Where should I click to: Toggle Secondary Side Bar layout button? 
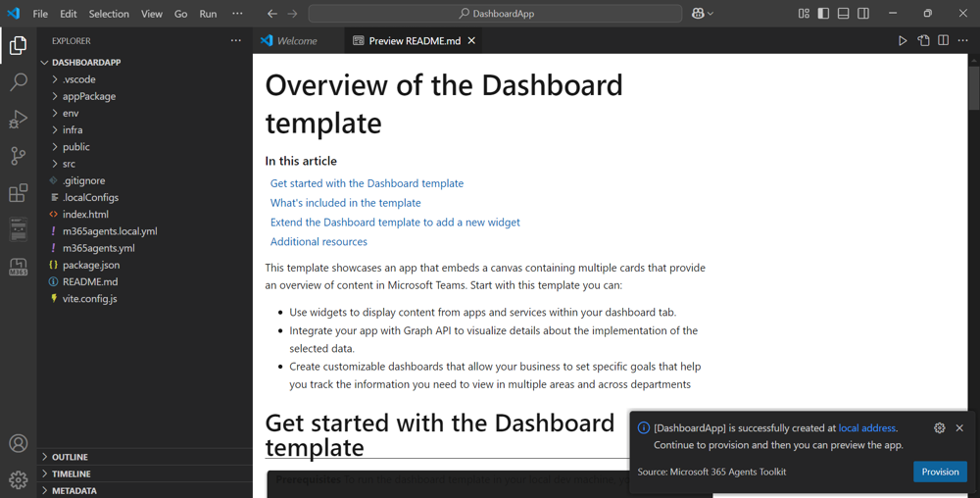click(x=863, y=13)
